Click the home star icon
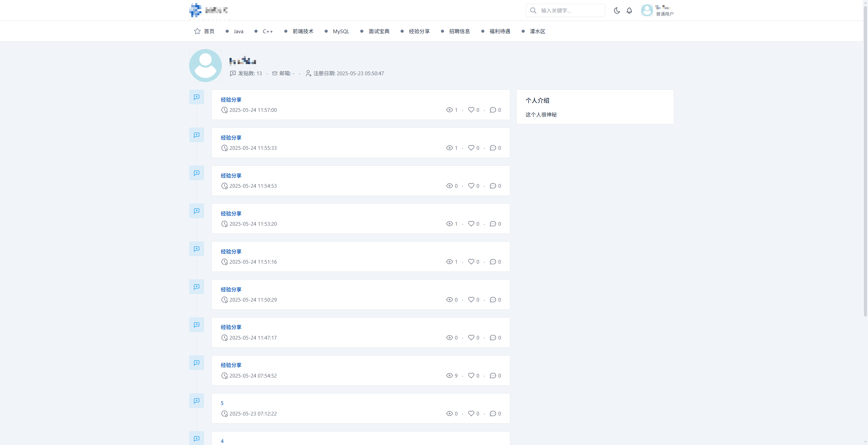 point(197,31)
